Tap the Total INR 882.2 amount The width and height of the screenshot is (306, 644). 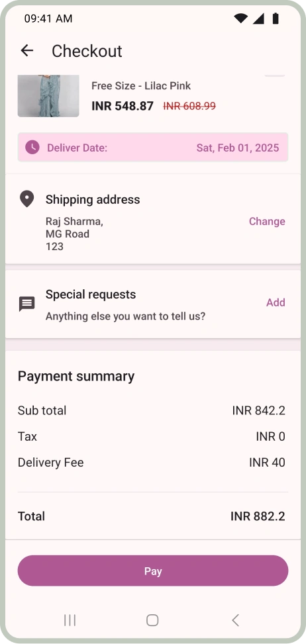[x=258, y=516]
